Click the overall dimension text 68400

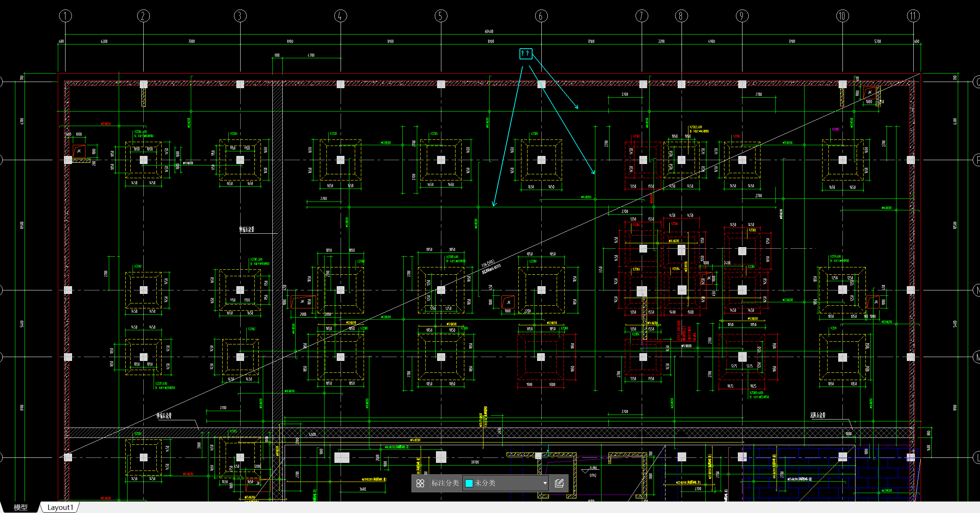(489, 31)
